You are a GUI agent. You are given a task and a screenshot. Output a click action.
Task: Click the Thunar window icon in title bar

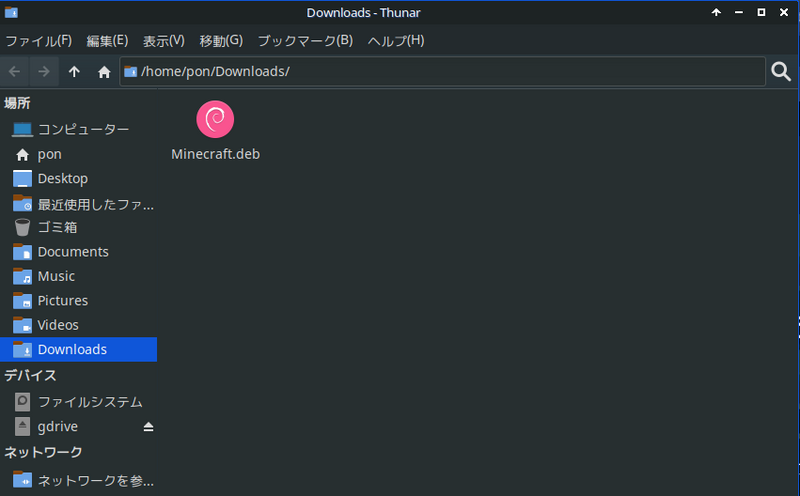point(11,12)
